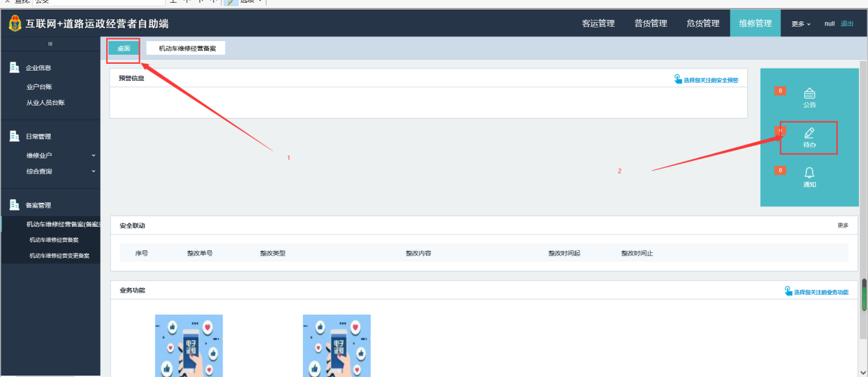
Task: Open the 待办 to-do pencil icon
Action: pyautogui.click(x=809, y=133)
